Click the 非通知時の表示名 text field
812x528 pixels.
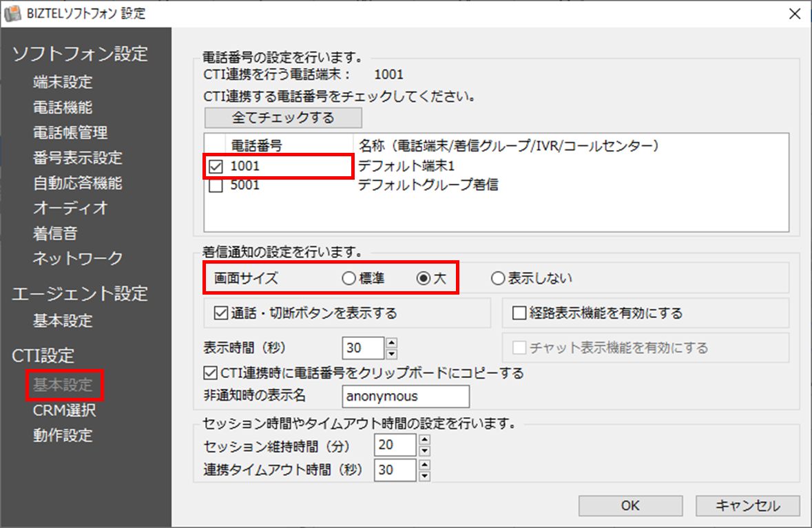coord(406,397)
